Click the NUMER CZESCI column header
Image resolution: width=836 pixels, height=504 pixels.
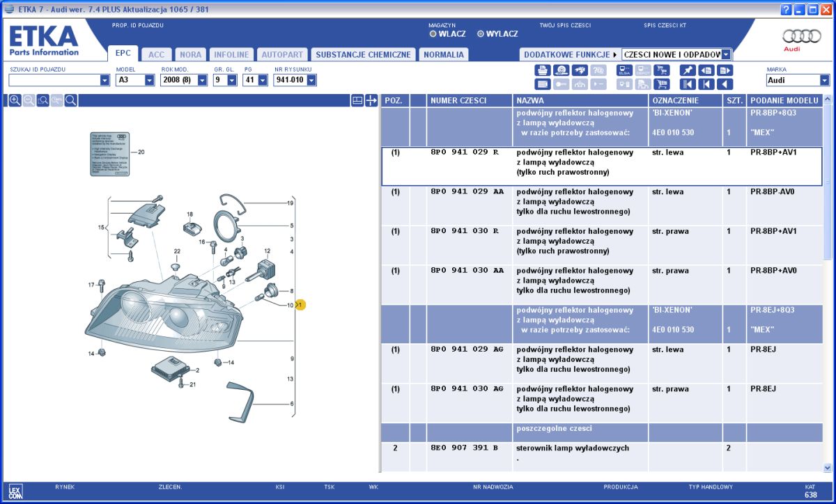(x=470, y=100)
